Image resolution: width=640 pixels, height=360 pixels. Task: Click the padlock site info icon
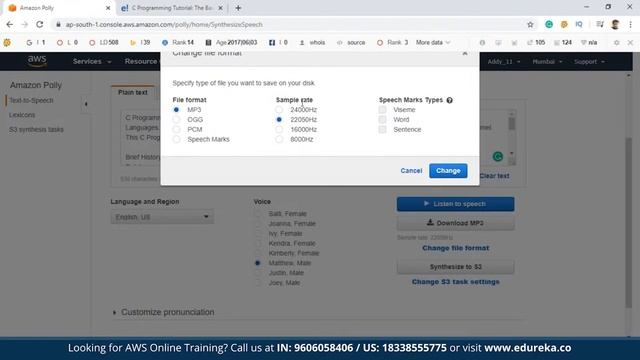pyautogui.click(x=58, y=24)
